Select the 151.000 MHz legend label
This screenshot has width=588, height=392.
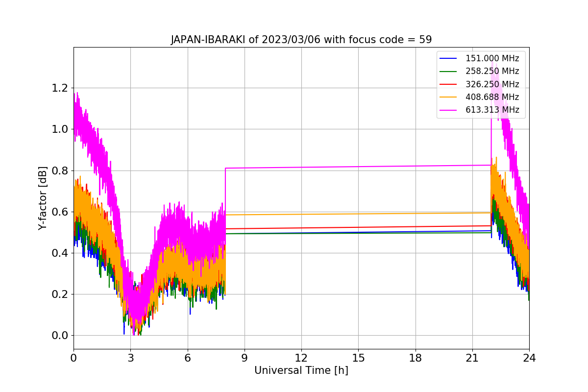coord(492,58)
